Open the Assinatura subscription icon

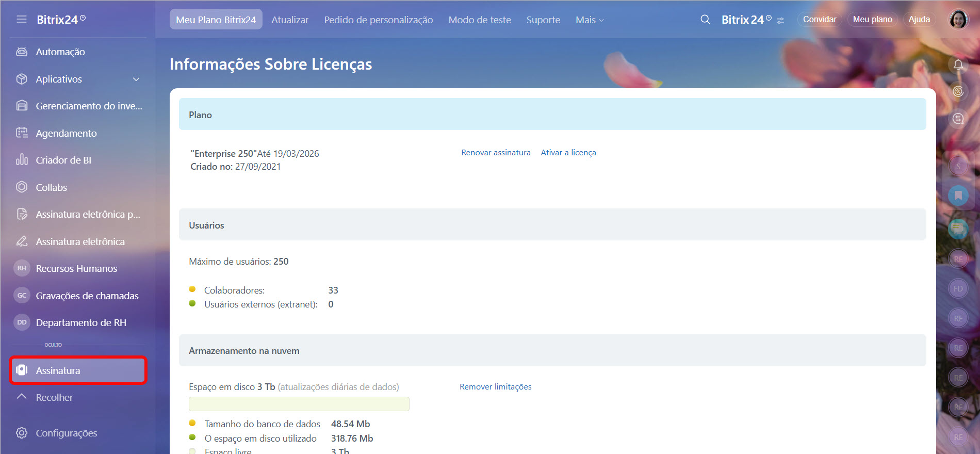(22, 370)
